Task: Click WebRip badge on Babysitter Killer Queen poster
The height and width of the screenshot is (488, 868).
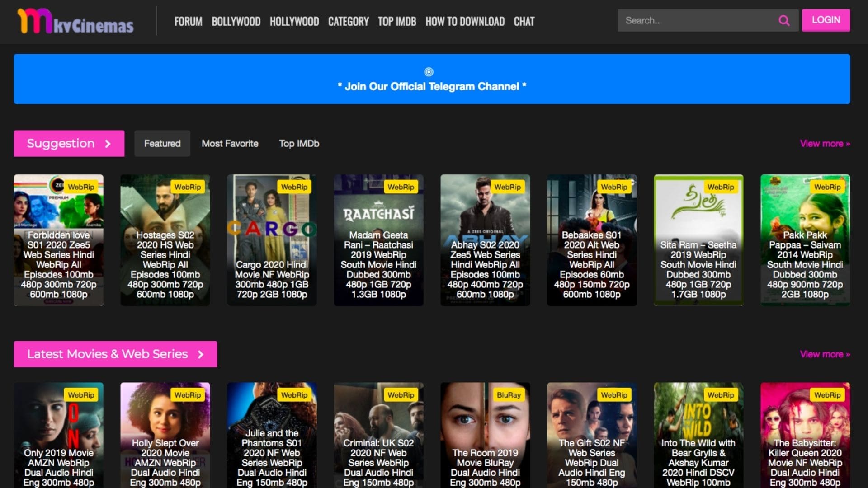Action: point(827,395)
